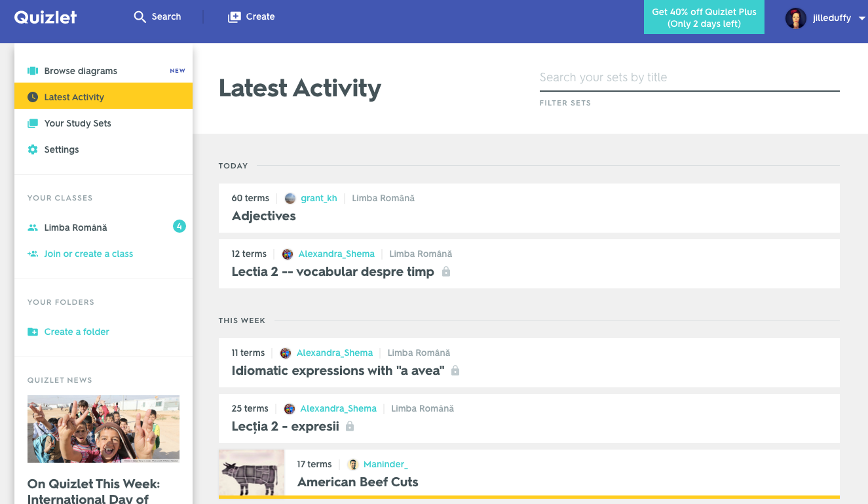Image resolution: width=868 pixels, height=504 pixels.
Task: Click the NEW badge next to Browse diagrams
Action: coord(178,71)
